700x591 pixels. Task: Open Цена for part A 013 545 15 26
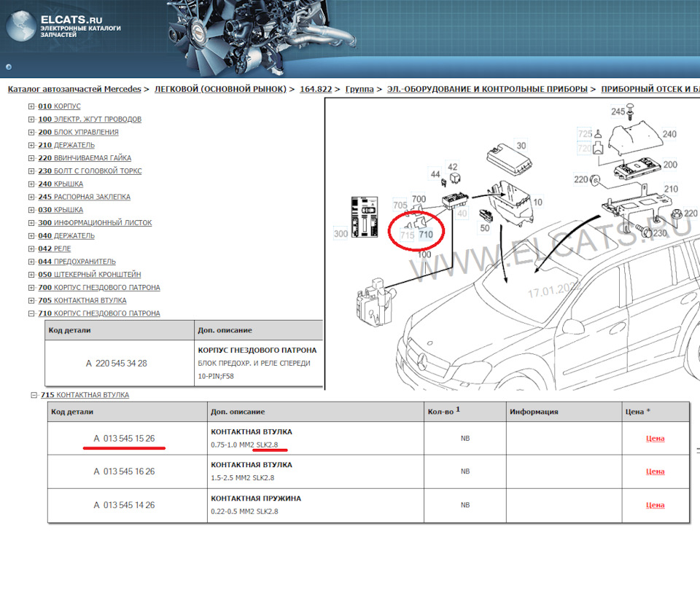656,438
